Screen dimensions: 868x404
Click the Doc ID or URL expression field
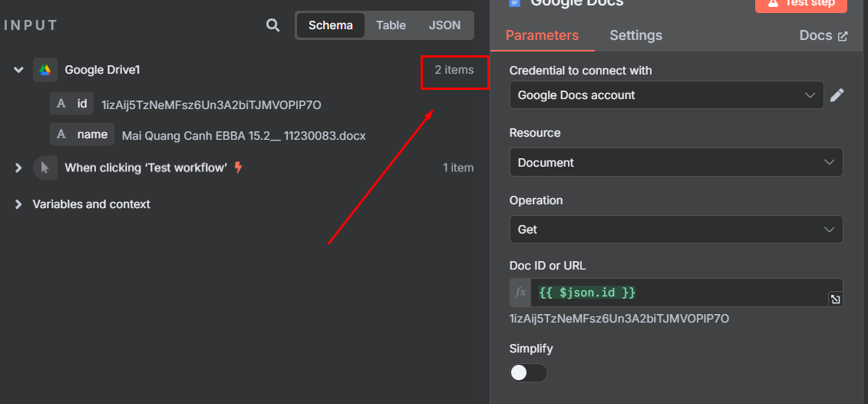point(678,293)
